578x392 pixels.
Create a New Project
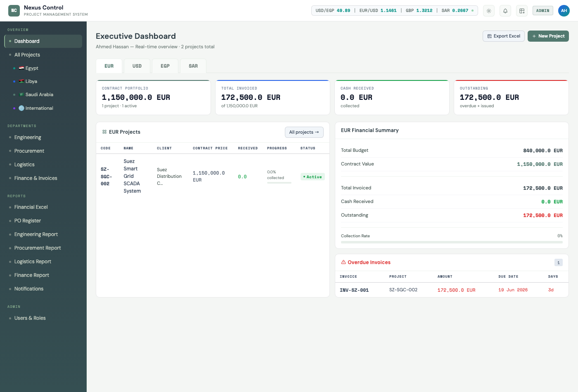coord(548,36)
